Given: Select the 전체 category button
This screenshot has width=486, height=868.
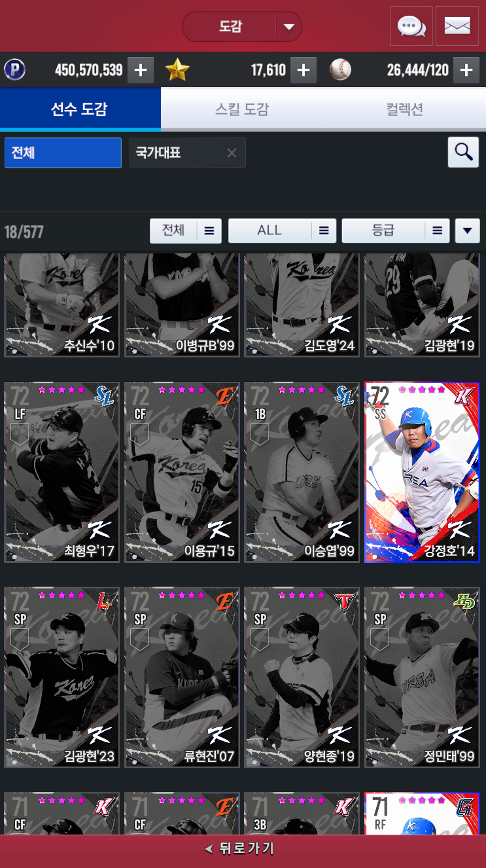Looking at the screenshot, I should click(x=63, y=153).
